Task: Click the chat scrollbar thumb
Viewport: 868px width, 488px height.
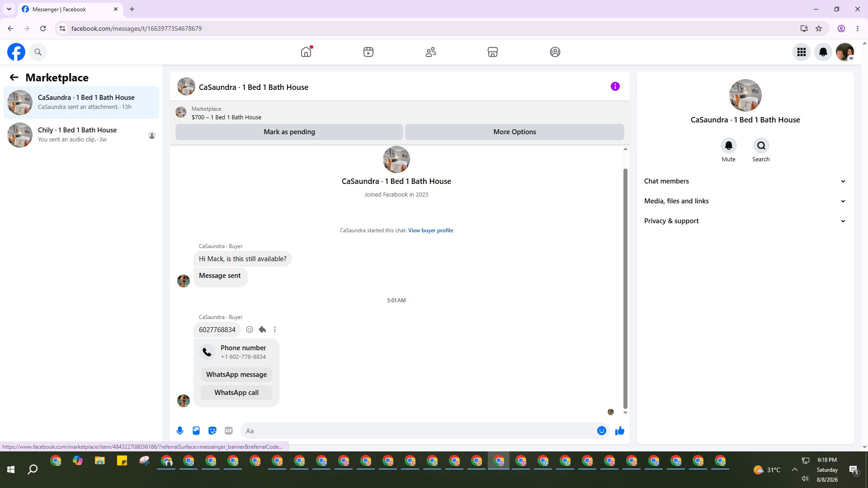Action: tap(625, 288)
